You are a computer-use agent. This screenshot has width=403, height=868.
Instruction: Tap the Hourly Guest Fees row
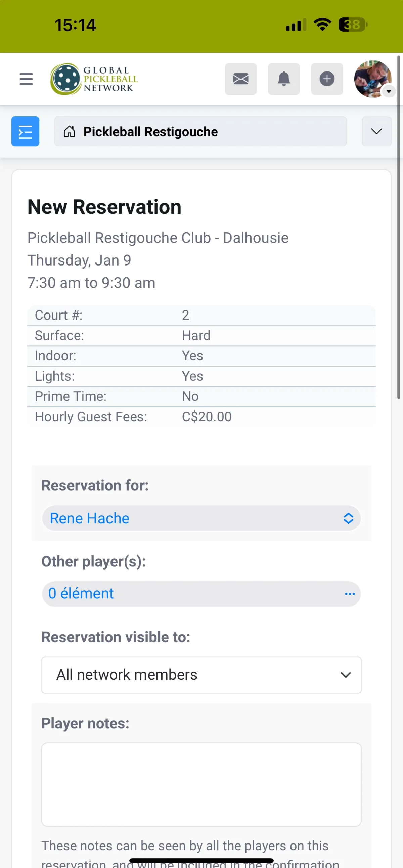(x=201, y=417)
